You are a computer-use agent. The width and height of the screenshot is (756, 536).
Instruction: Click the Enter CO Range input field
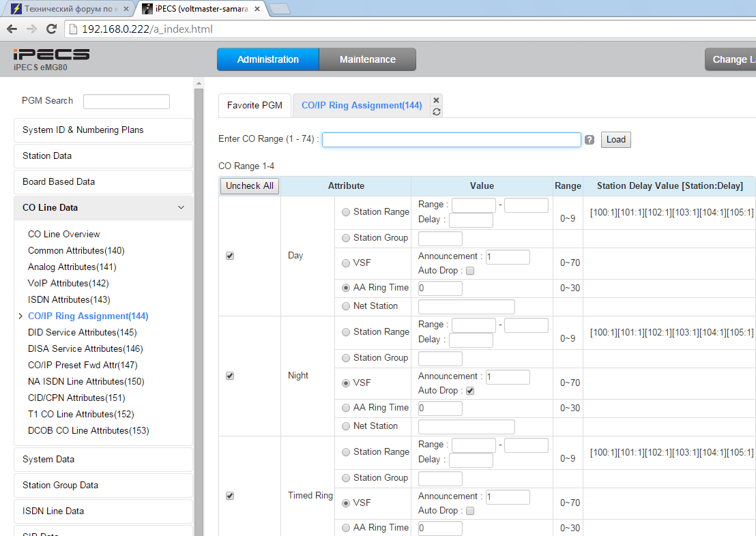pos(451,140)
